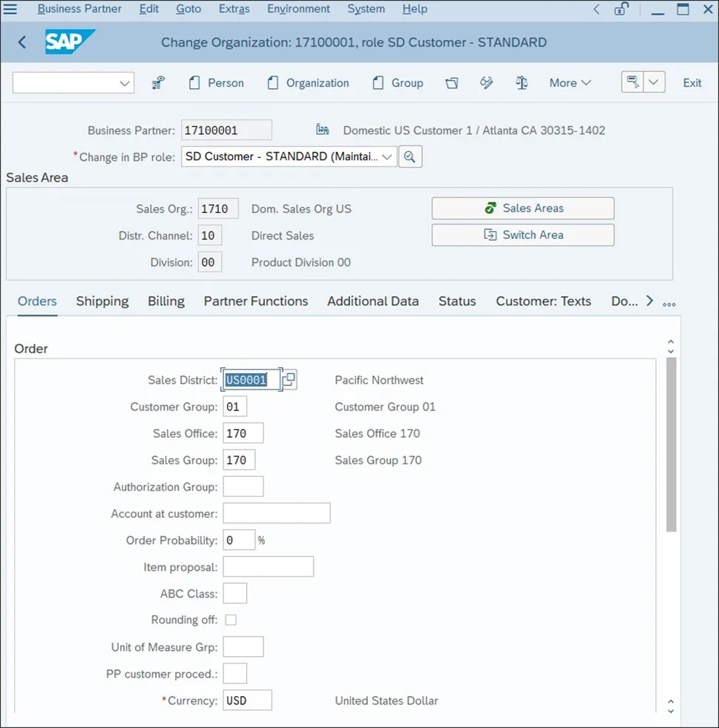Viewport: 719px width, 728px height.
Task: Click the Switch Area button
Action: click(522, 235)
